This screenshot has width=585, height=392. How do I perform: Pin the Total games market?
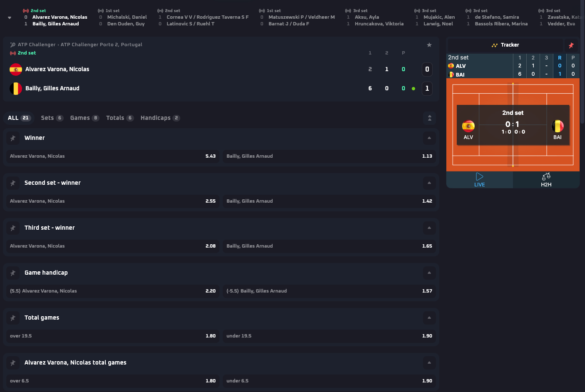tap(13, 318)
